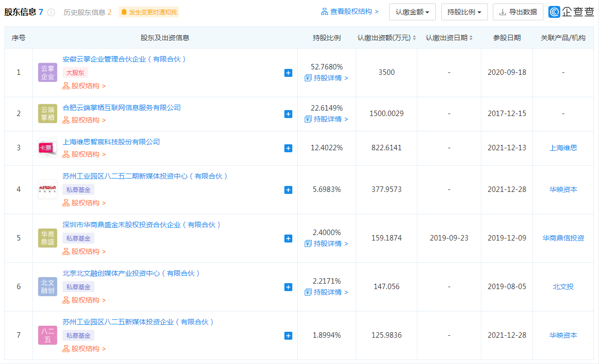Open 深圳市华商鼎盛金禾股权投资合伙企业 link
This screenshot has width=599, height=364.
[x=142, y=225]
